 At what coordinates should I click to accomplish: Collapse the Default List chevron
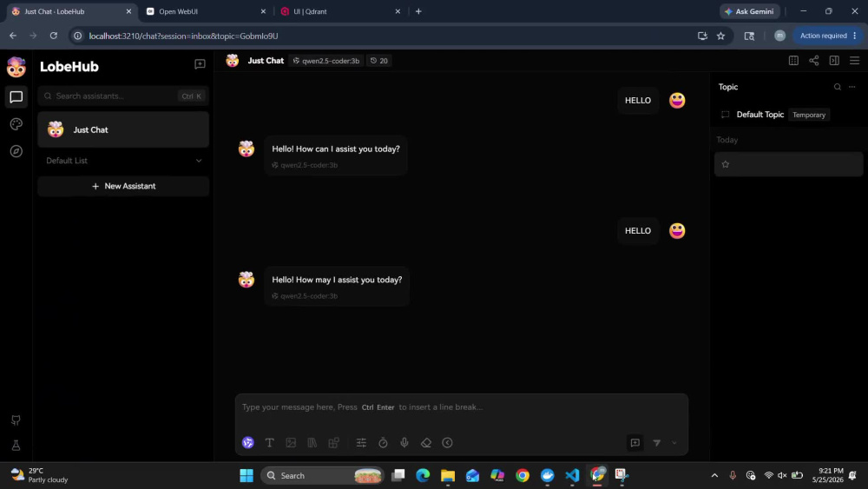tap(199, 161)
